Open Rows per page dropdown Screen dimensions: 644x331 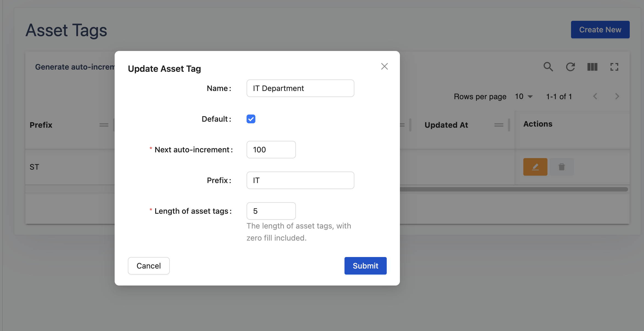click(x=524, y=96)
